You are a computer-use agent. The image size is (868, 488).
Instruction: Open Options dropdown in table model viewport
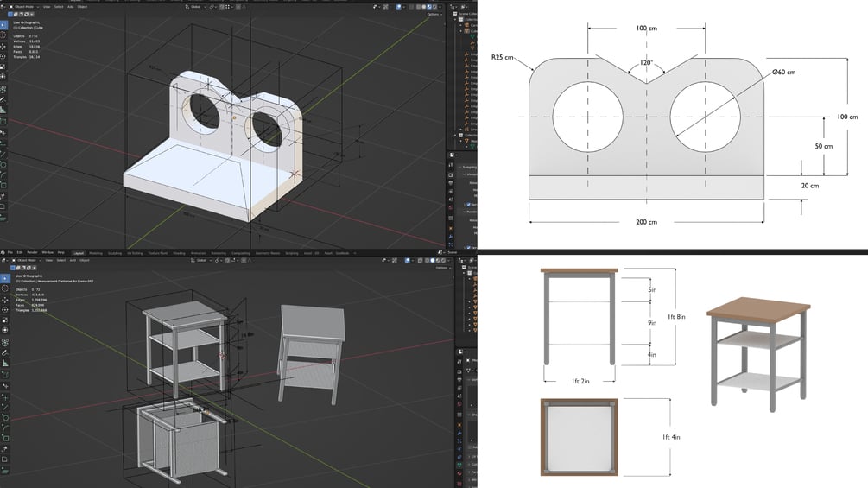click(442, 268)
